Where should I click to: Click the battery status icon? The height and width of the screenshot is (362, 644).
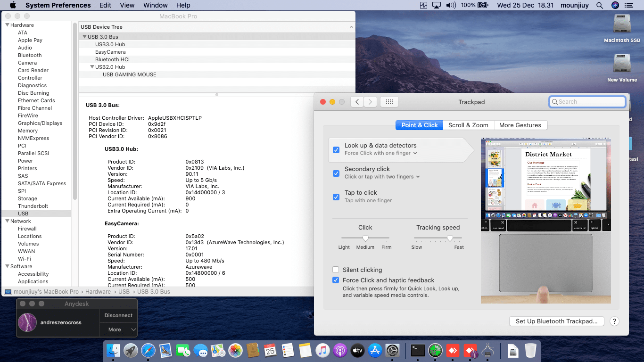[x=483, y=5]
